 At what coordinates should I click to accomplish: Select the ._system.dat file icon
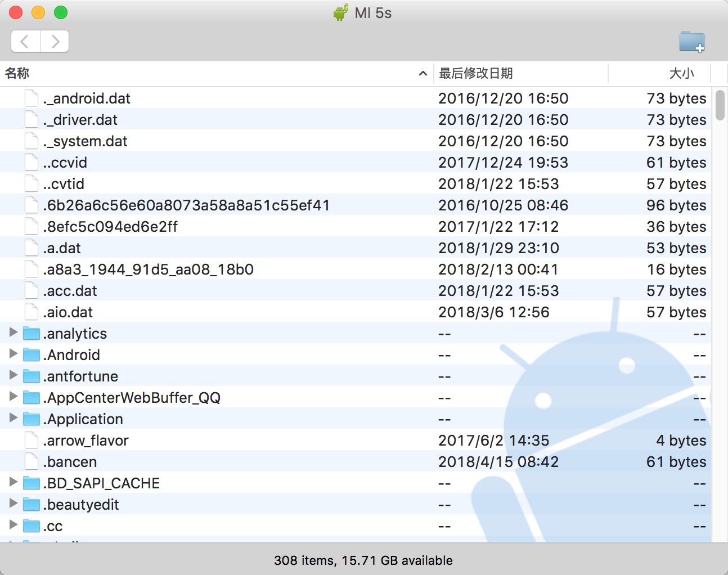click(x=32, y=141)
